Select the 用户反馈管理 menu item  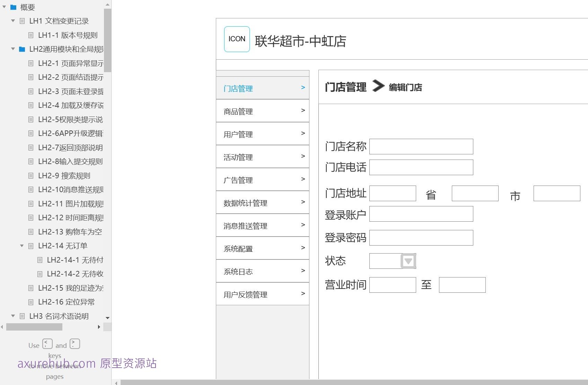point(263,294)
